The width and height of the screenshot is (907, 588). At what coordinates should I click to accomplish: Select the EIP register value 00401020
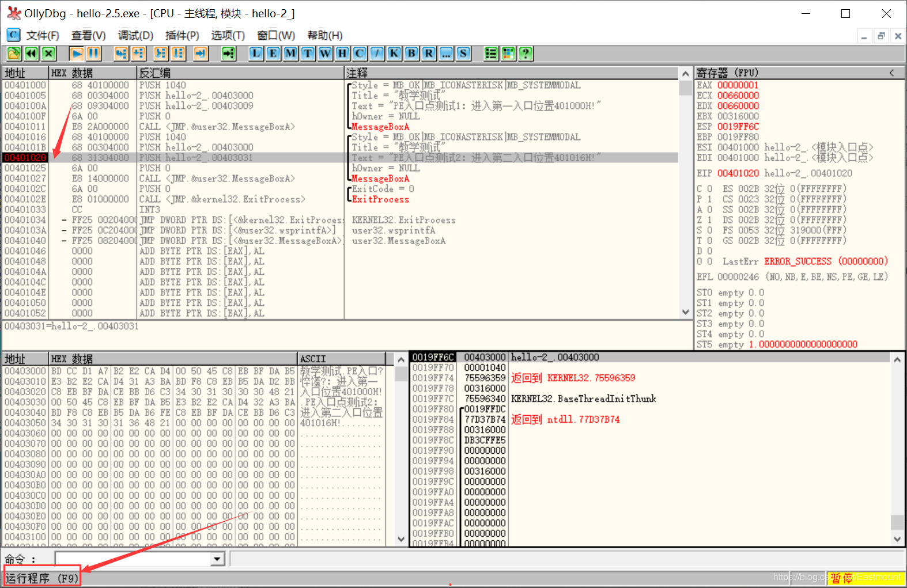click(x=738, y=173)
